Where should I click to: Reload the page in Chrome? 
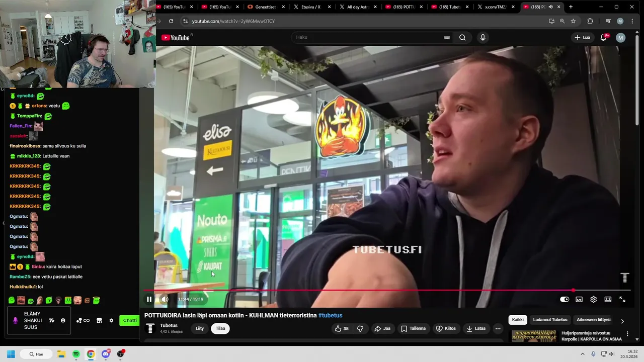pos(171,21)
